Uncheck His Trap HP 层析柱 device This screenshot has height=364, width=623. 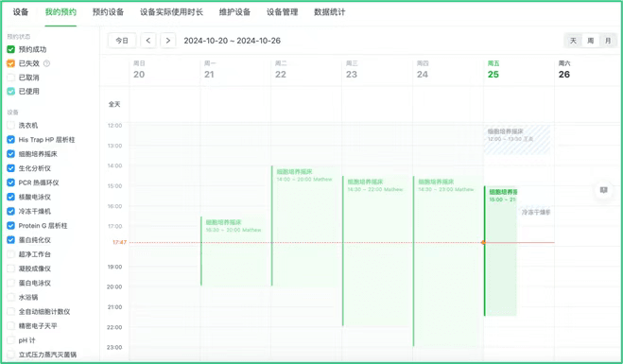(x=10, y=140)
